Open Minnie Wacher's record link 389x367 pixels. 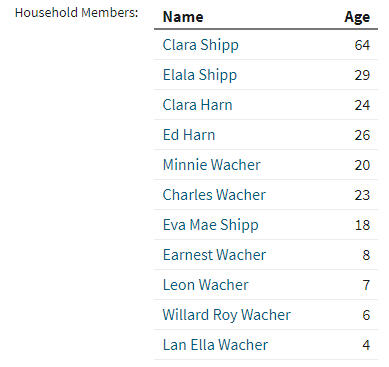pos(212,165)
